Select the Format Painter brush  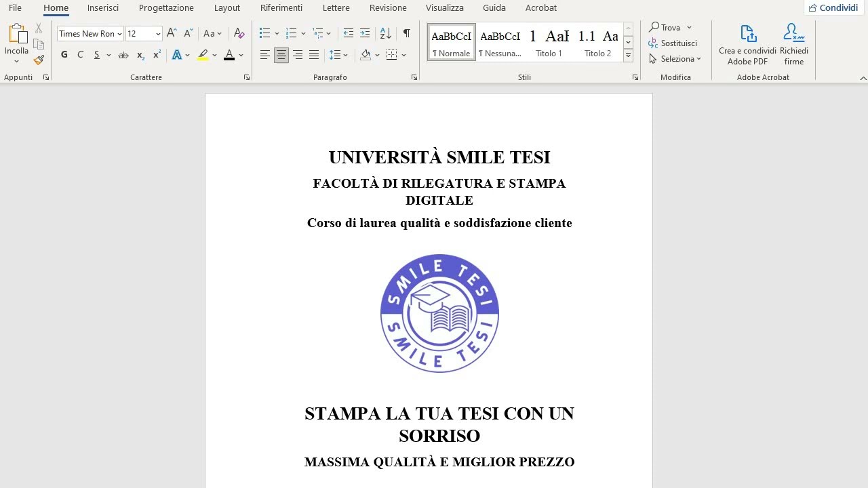pos(39,60)
